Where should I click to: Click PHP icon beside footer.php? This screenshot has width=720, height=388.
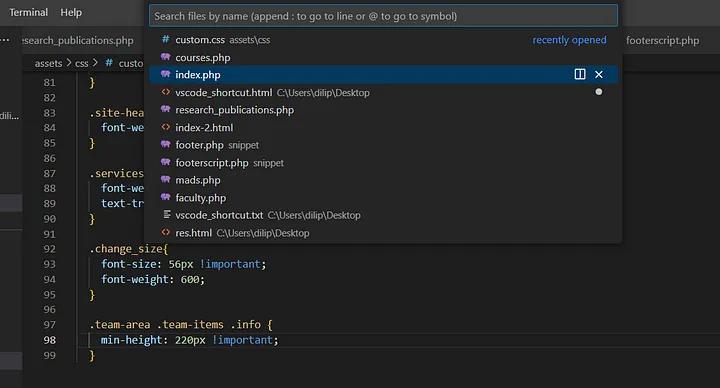(x=166, y=145)
